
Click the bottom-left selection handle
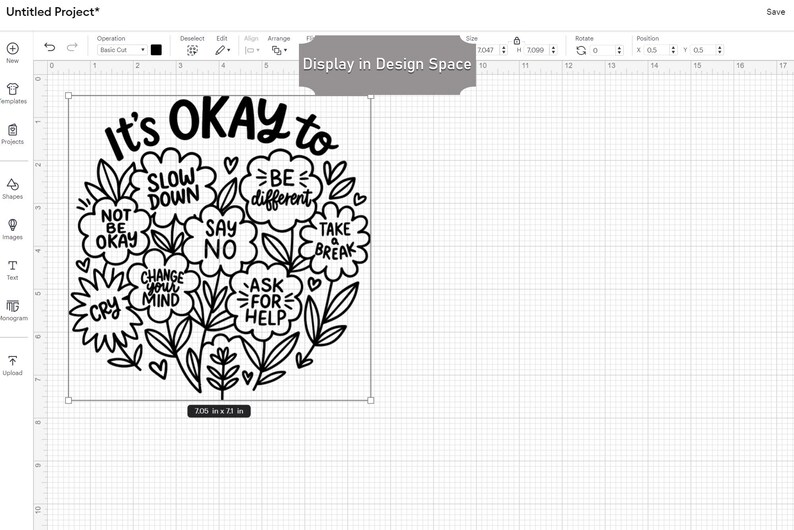(68, 400)
